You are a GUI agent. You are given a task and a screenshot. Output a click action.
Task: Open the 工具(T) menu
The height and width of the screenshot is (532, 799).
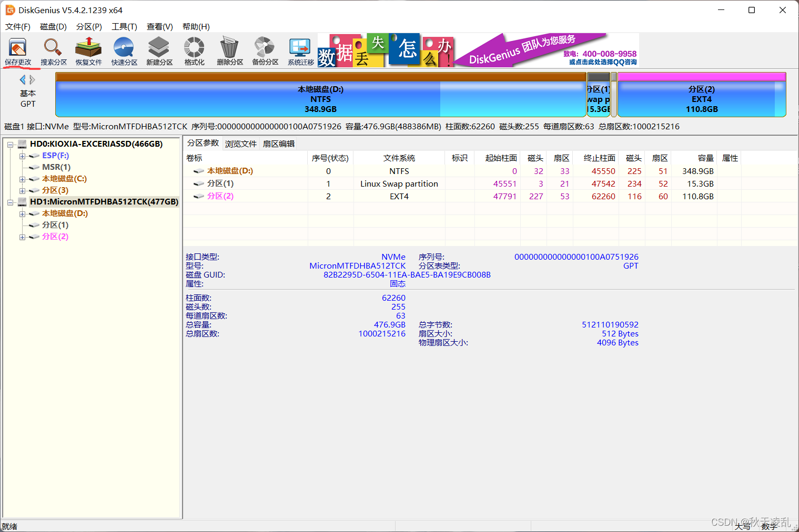pyautogui.click(x=124, y=27)
